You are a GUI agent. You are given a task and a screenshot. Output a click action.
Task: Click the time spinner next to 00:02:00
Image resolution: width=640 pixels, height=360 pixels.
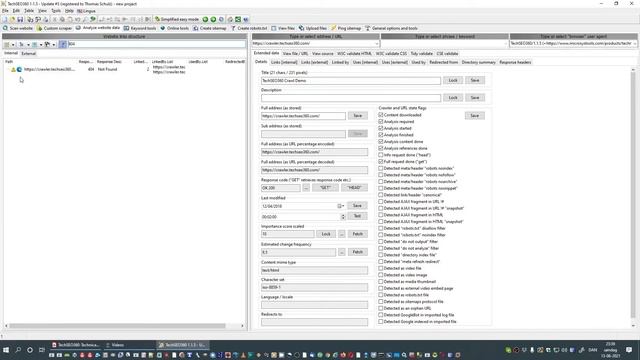tap(343, 217)
